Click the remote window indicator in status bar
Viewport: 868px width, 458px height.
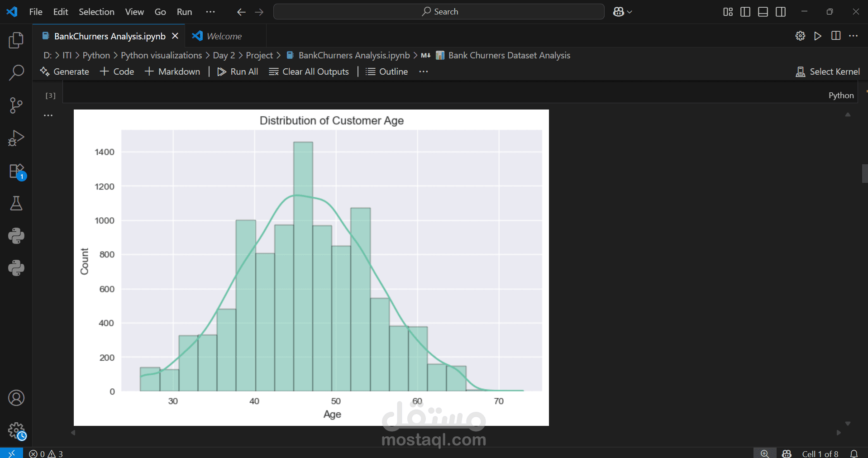[11, 453]
